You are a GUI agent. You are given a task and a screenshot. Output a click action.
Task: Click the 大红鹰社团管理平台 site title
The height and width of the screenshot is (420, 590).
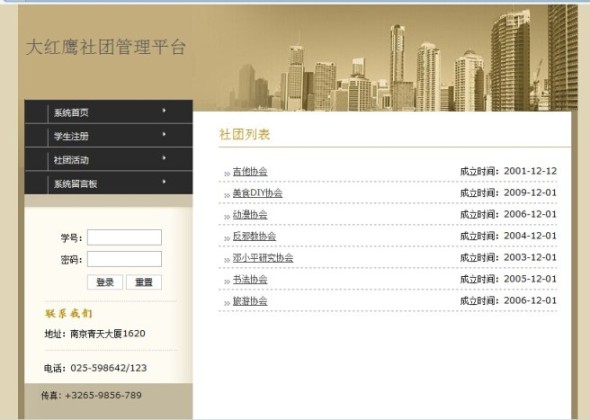106,47
